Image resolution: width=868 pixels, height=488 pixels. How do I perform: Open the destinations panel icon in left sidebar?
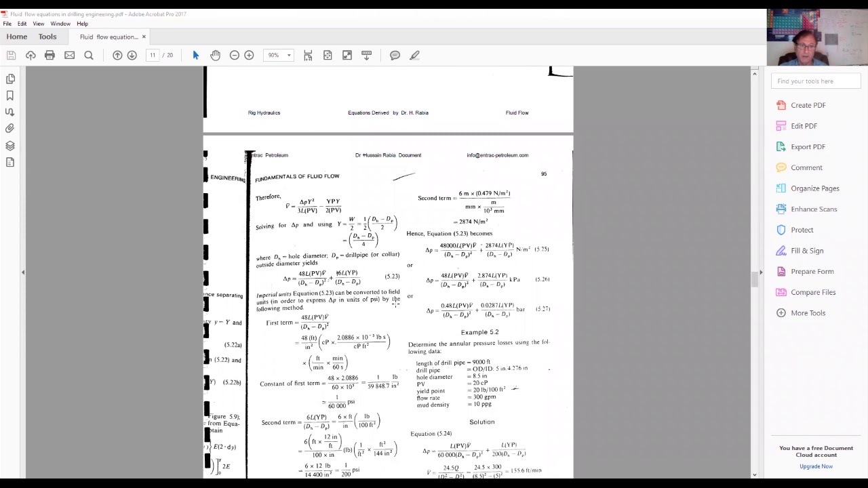coord(10,112)
